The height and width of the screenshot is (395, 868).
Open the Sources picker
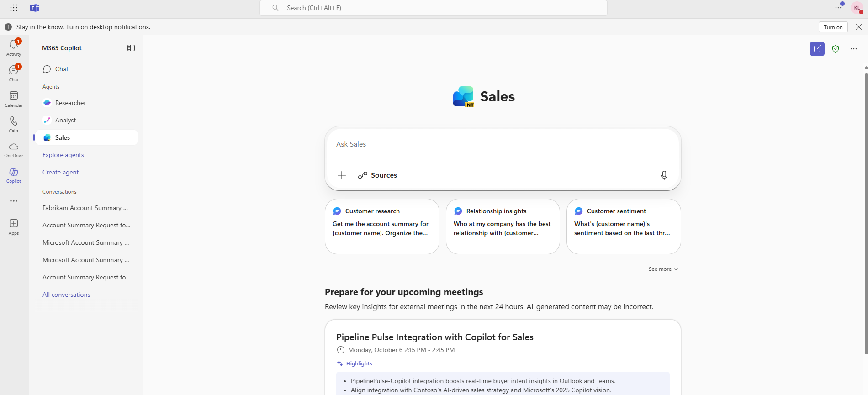point(377,175)
